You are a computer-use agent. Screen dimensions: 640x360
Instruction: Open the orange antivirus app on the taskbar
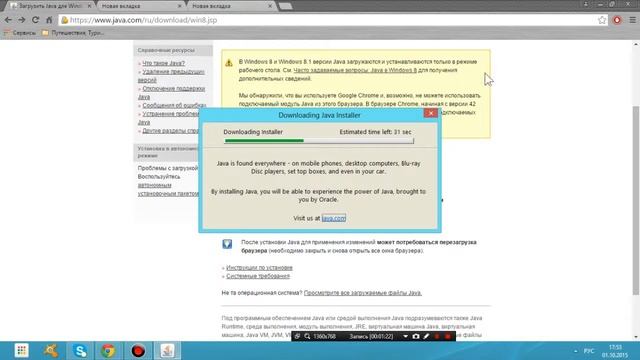tap(51, 351)
